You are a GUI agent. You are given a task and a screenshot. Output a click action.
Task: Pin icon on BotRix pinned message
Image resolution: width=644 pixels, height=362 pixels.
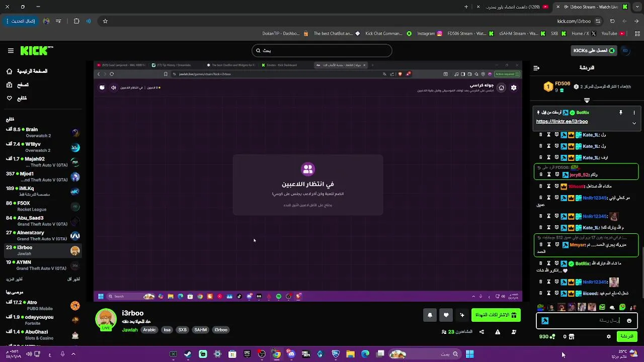[x=620, y=113]
